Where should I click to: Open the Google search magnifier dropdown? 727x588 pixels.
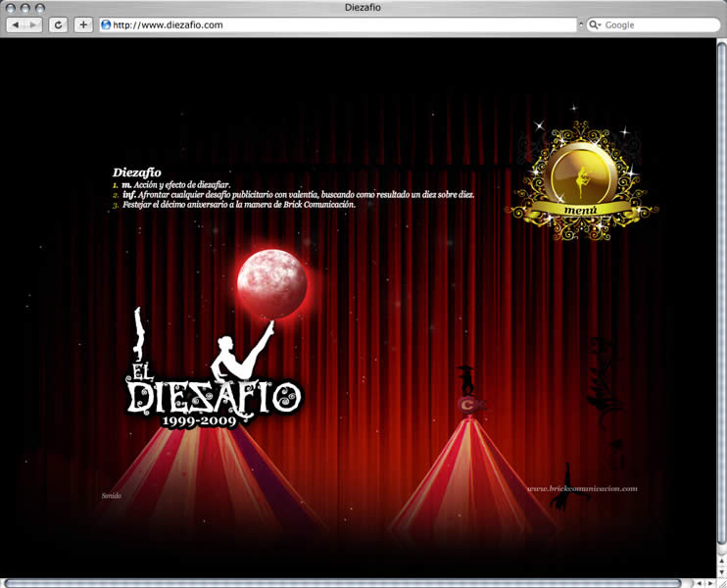point(595,25)
